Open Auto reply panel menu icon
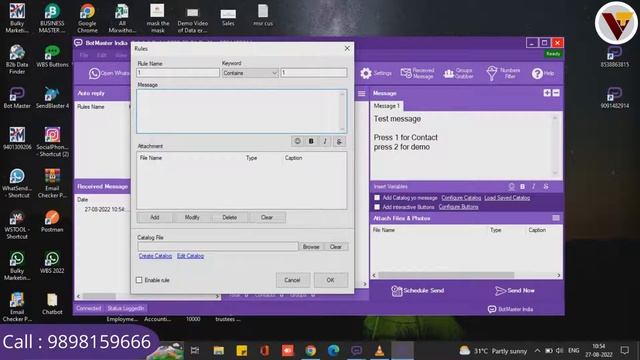Image resolution: width=640 pixels, height=360 pixels. pyautogui.click(x=362, y=93)
